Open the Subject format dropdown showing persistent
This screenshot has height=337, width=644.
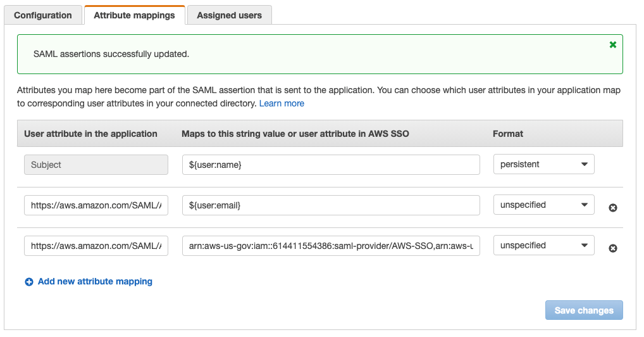point(543,165)
